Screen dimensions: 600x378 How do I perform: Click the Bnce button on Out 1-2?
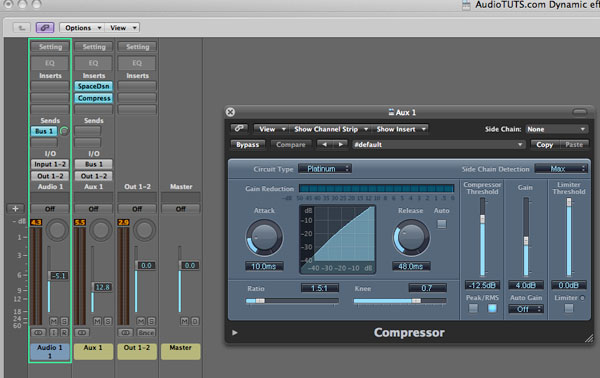coord(146,332)
